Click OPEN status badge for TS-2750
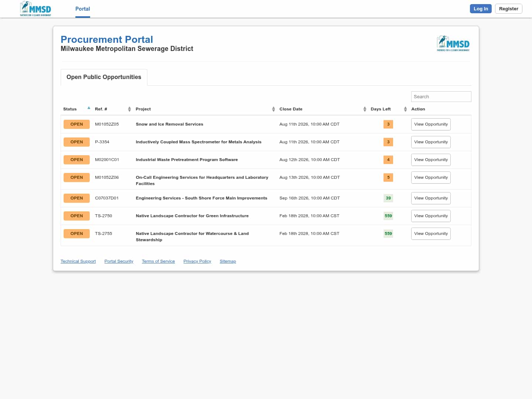 (76, 216)
